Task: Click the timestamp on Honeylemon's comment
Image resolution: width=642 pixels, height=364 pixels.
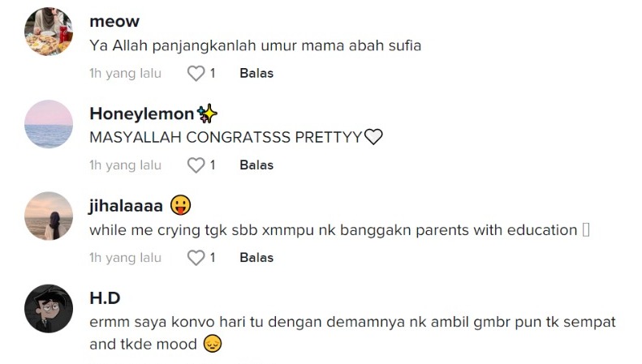Action: pyautogui.click(x=125, y=165)
